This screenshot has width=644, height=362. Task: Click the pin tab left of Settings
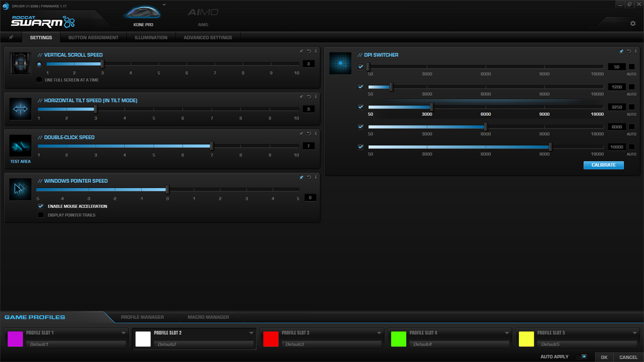[x=11, y=38]
